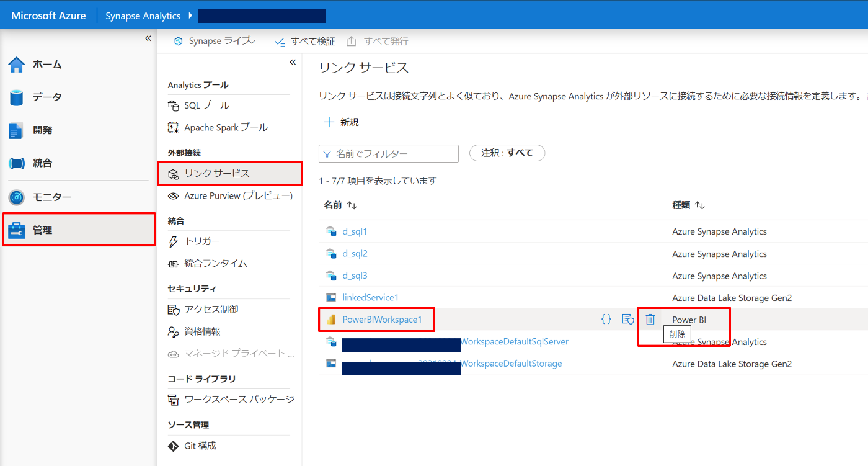Click the 新規 (New) button

point(341,122)
